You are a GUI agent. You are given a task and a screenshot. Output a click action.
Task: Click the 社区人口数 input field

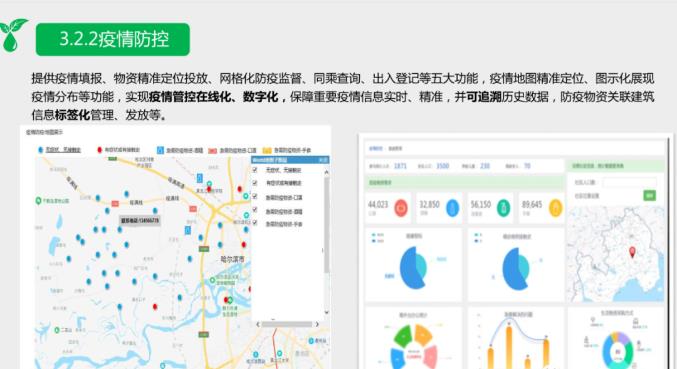click(630, 183)
